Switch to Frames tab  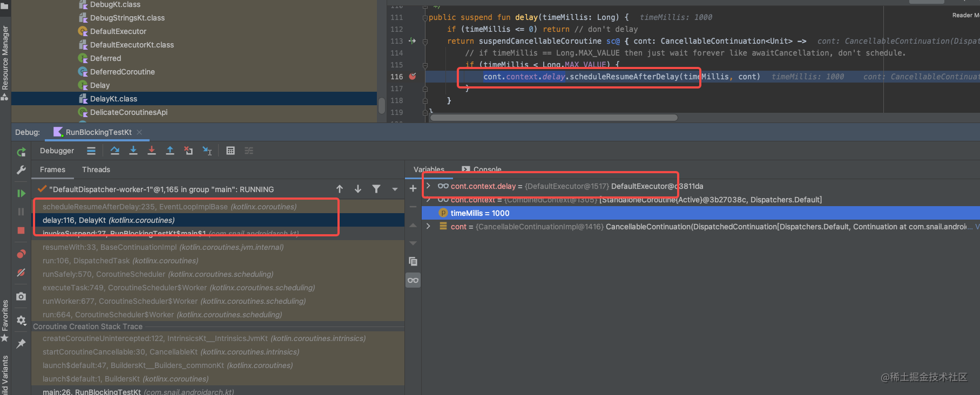(x=52, y=169)
